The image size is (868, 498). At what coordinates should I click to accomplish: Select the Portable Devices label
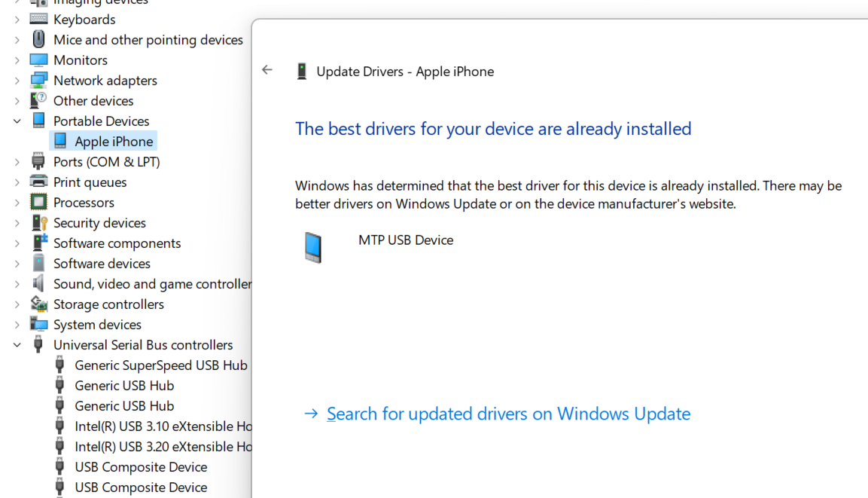(x=102, y=121)
